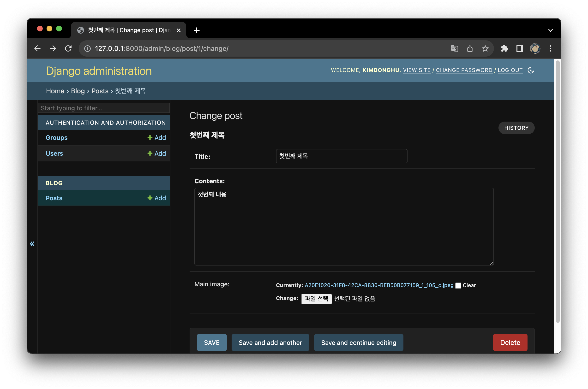
Task: Click Save and continue editing
Action: coord(358,343)
